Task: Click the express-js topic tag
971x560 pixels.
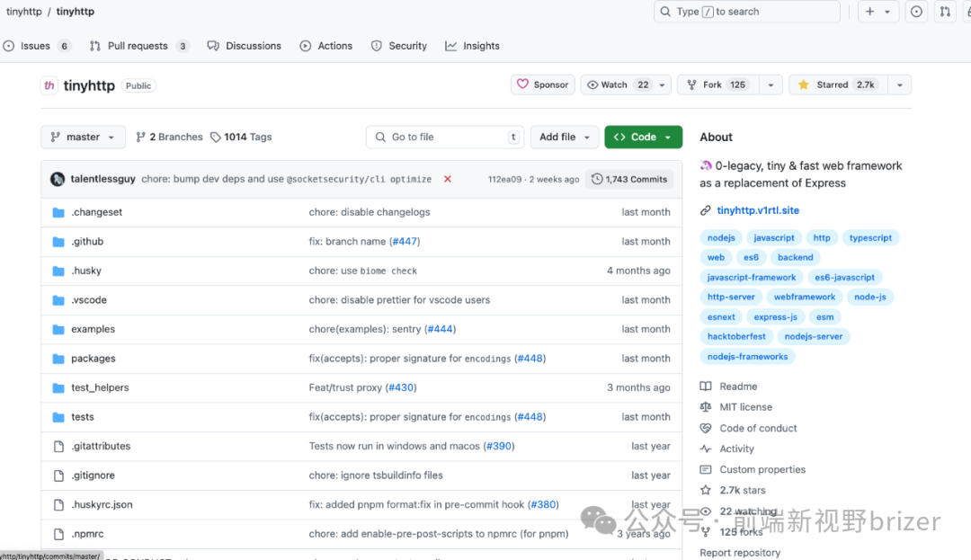Action: [775, 316]
